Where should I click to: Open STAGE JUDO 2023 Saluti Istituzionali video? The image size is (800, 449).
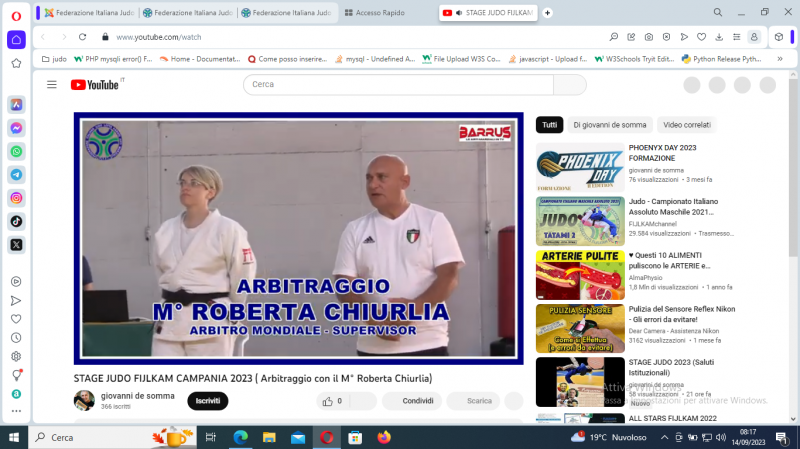[x=580, y=382]
